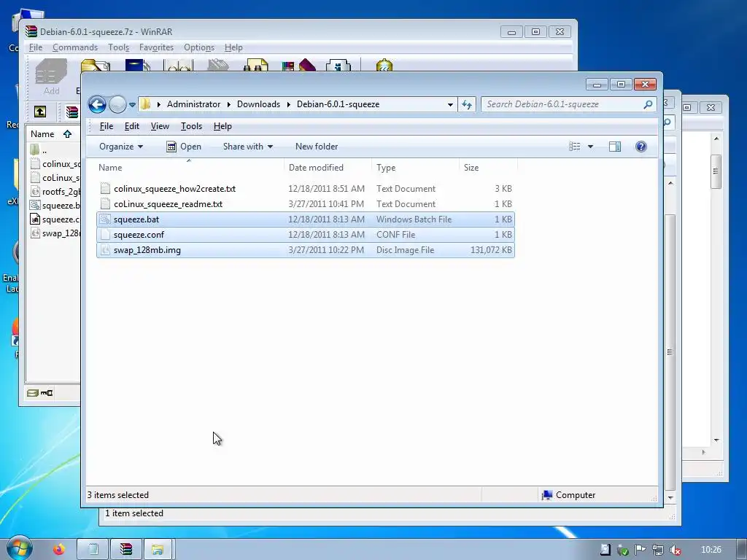
Task: Refresh the Debian-6.0.1-squeeze folder view
Action: [467, 104]
